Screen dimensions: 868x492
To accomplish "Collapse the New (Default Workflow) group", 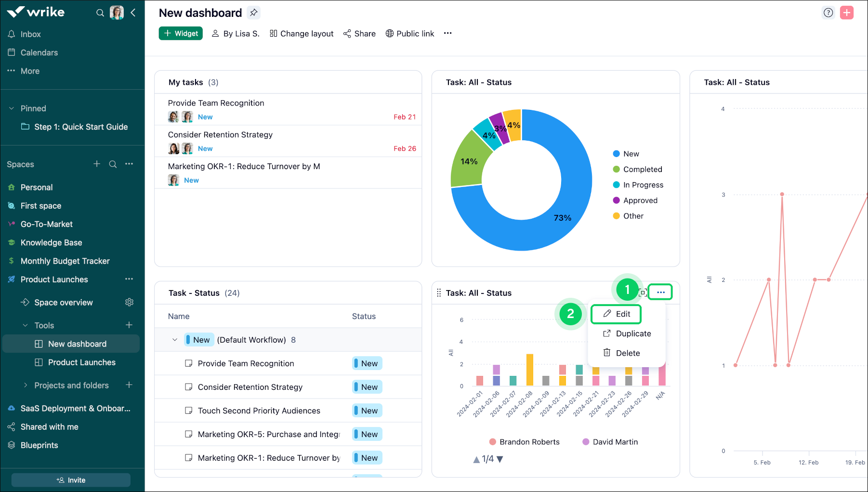I will coord(174,339).
